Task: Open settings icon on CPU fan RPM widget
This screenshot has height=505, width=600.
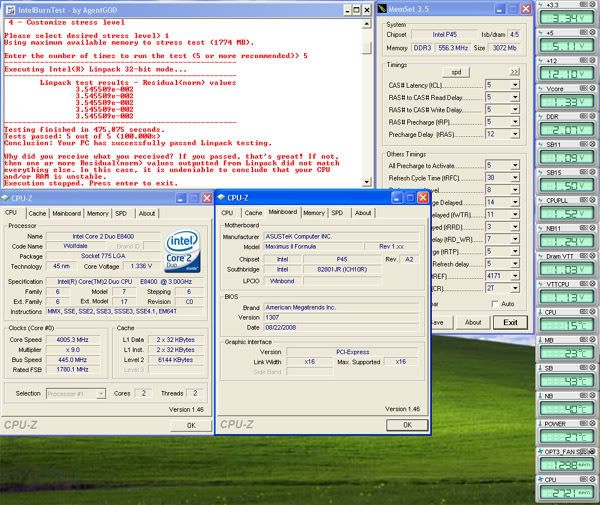Action: tap(584, 479)
